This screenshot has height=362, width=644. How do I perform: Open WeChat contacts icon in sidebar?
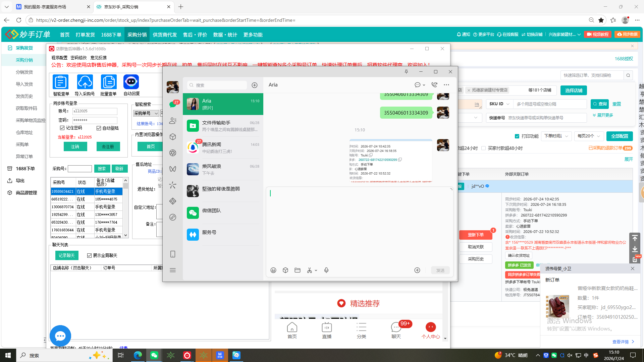(x=173, y=121)
